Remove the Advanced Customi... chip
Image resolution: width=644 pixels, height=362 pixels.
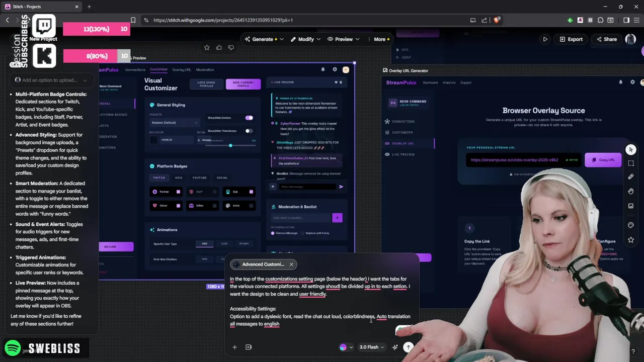(291, 264)
